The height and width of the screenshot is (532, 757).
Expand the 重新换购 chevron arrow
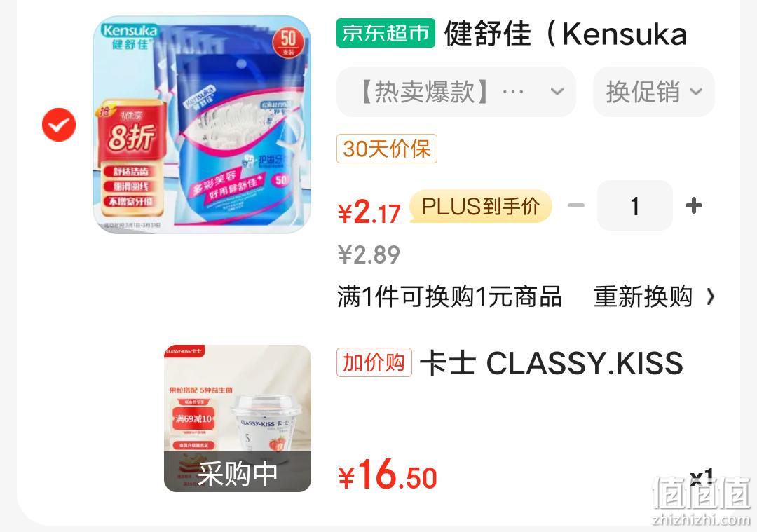tap(710, 297)
